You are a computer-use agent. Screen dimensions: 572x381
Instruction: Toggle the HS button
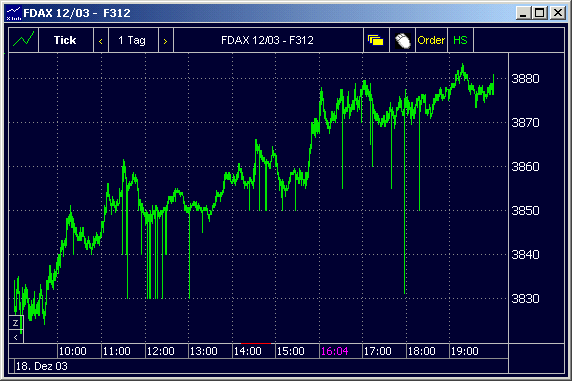[x=460, y=40]
